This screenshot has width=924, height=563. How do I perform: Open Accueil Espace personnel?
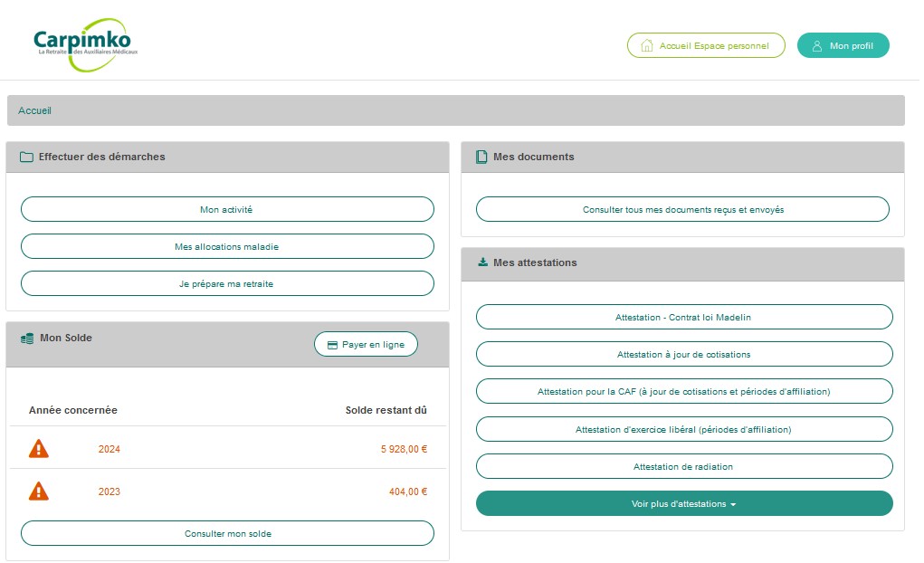point(706,45)
